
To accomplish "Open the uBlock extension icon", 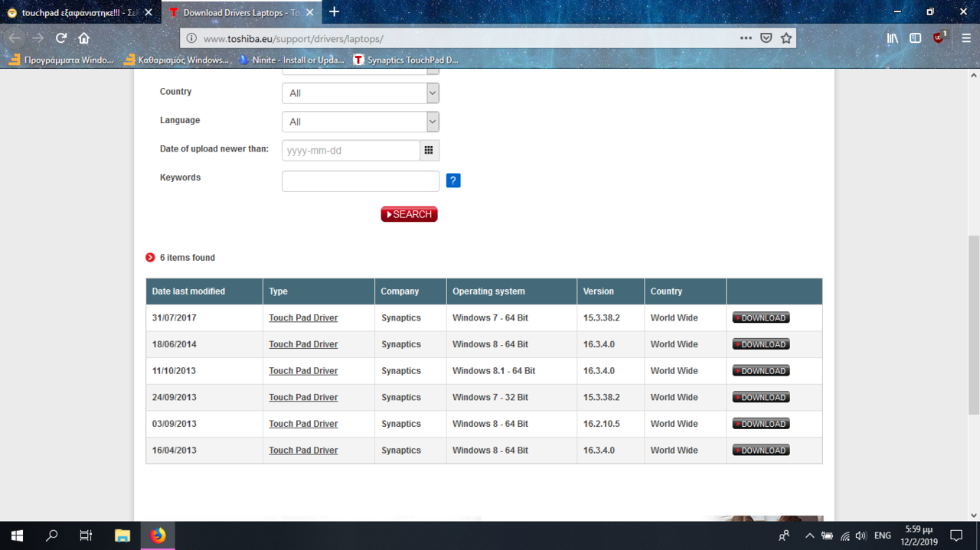I will coord(939,37).
